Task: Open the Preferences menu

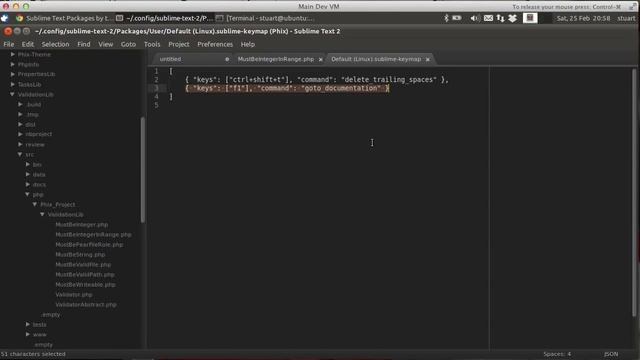Action: pyautogui.click(x=215, y=44)
